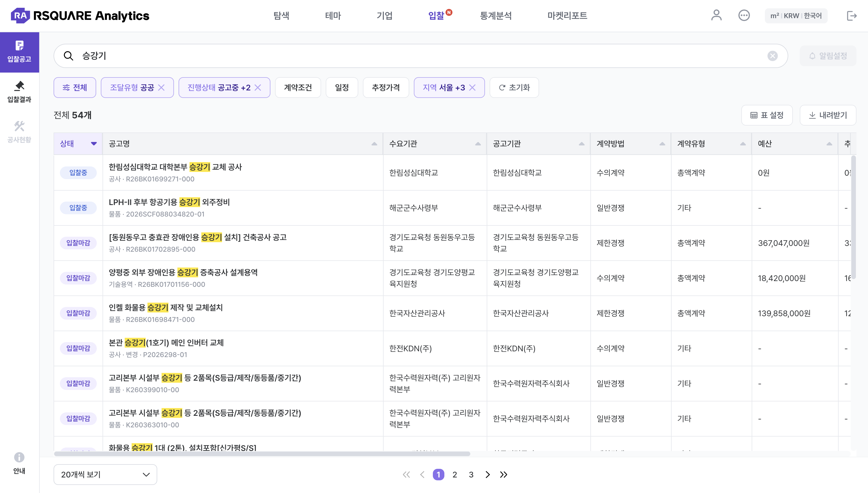Remove the 조달유형 공공 filter
The height and width of the screenshot is (493, 868).
161,88
